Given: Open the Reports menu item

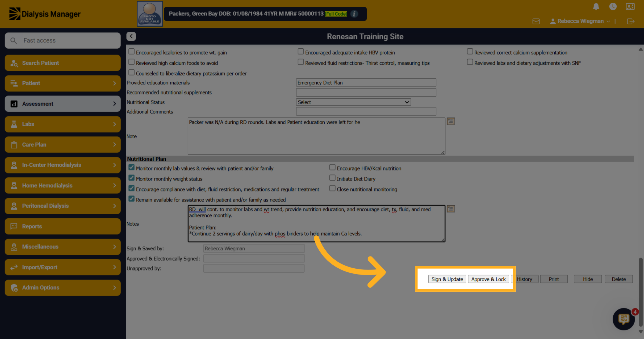Looking at the screenshot, I should (x=63, y=226).
